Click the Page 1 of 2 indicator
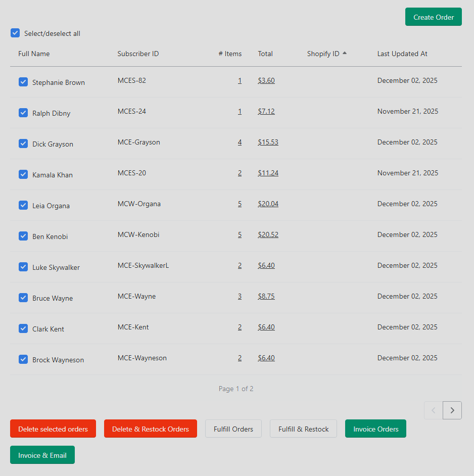 (236, 389)
